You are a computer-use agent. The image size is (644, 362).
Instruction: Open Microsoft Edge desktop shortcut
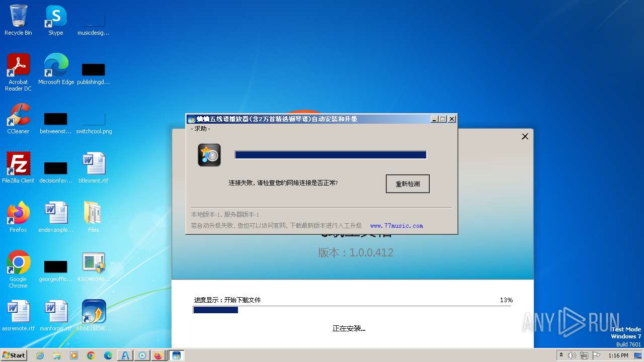click(x=56, y=69)
